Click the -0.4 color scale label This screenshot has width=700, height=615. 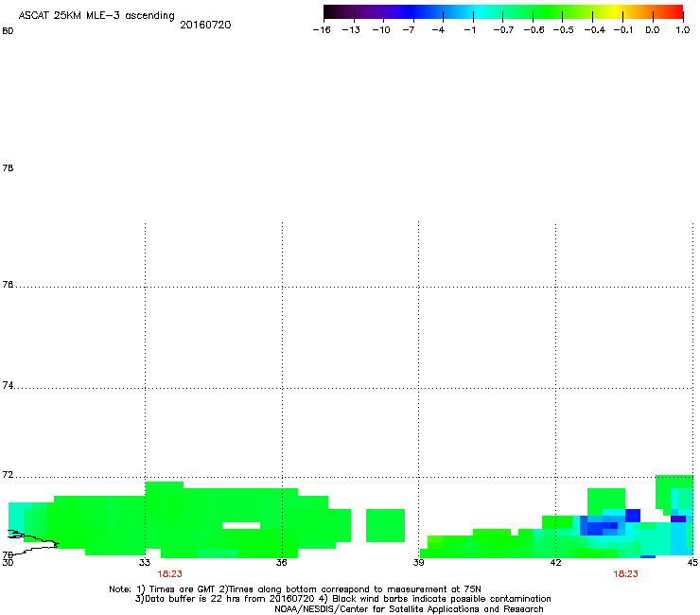595,30
